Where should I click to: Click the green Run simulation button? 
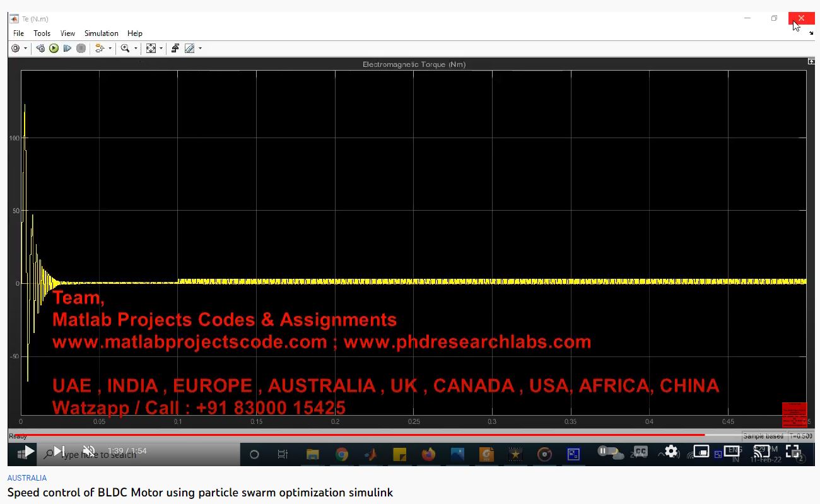point(54,49)
